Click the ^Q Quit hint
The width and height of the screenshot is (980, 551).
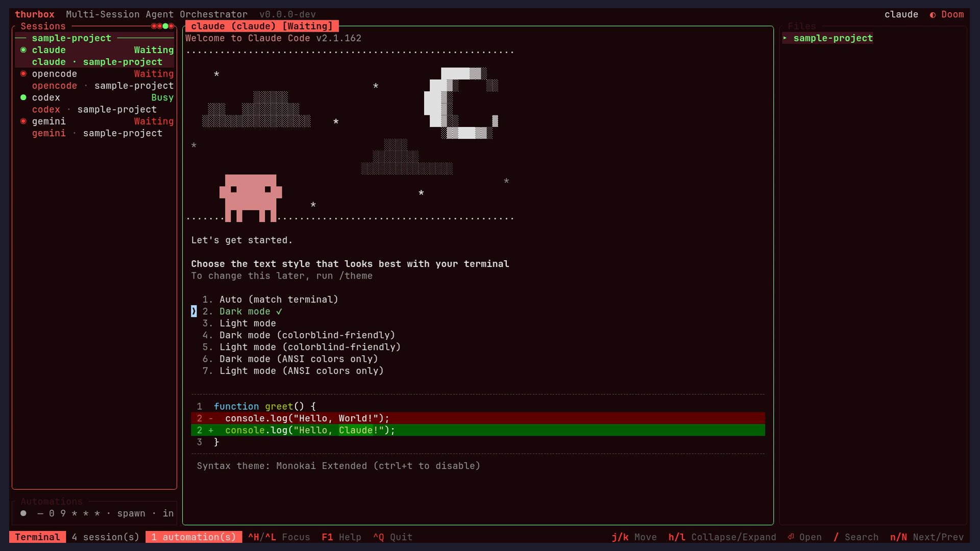[x=393, y=537]
